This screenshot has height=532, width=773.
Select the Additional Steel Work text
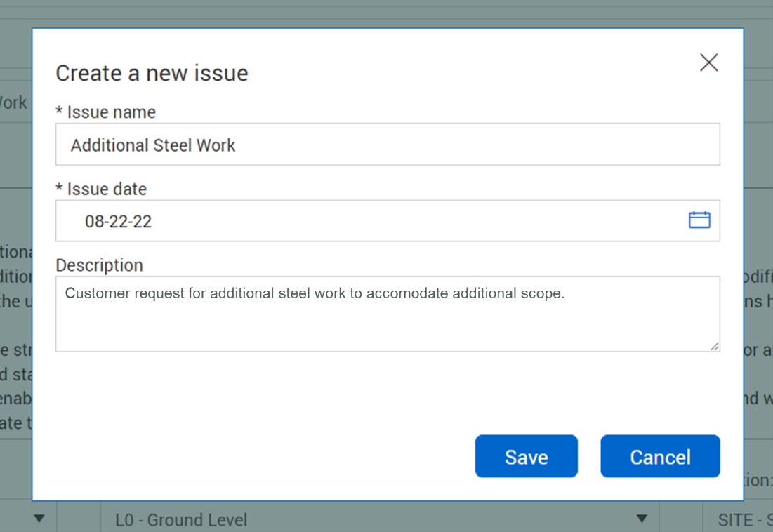click(152, 145)
